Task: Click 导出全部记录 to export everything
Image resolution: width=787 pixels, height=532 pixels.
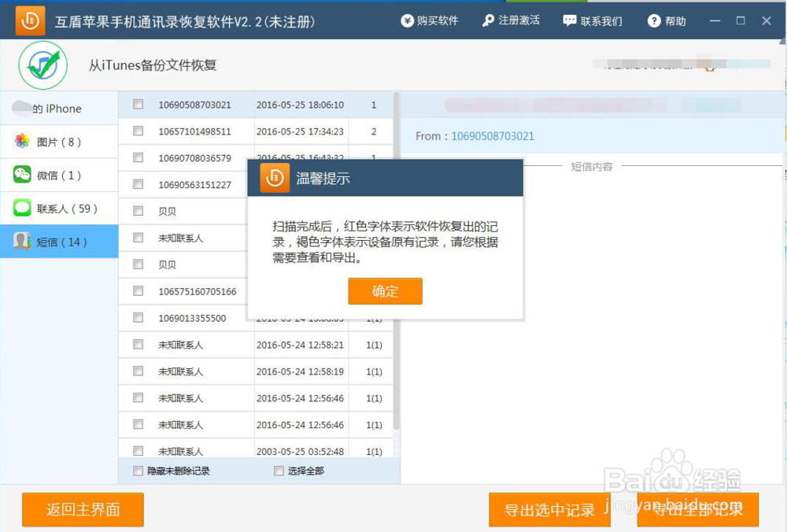Action: point(696,509)
